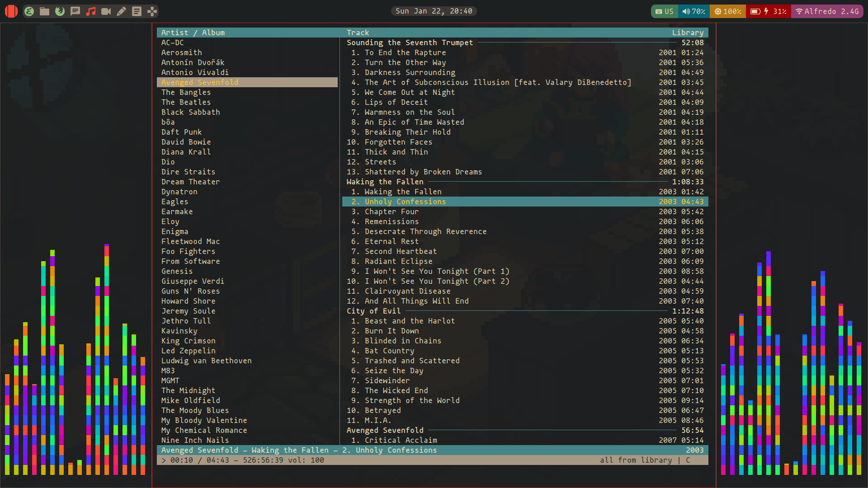The width and height of the screenshot is (868, 488).
Task: Click the pencil/edit tool icon
Action: point(121,11)
